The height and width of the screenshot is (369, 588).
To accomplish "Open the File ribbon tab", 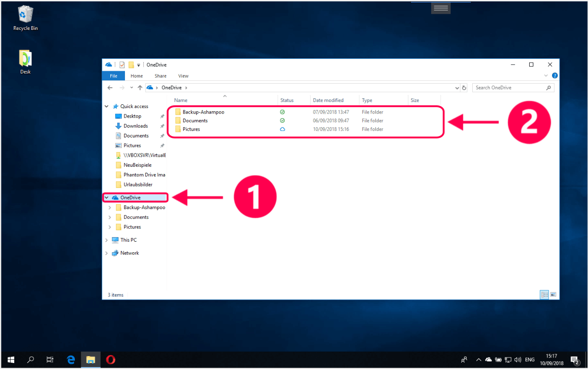I will pyautogui.click(x=113, y=76).
